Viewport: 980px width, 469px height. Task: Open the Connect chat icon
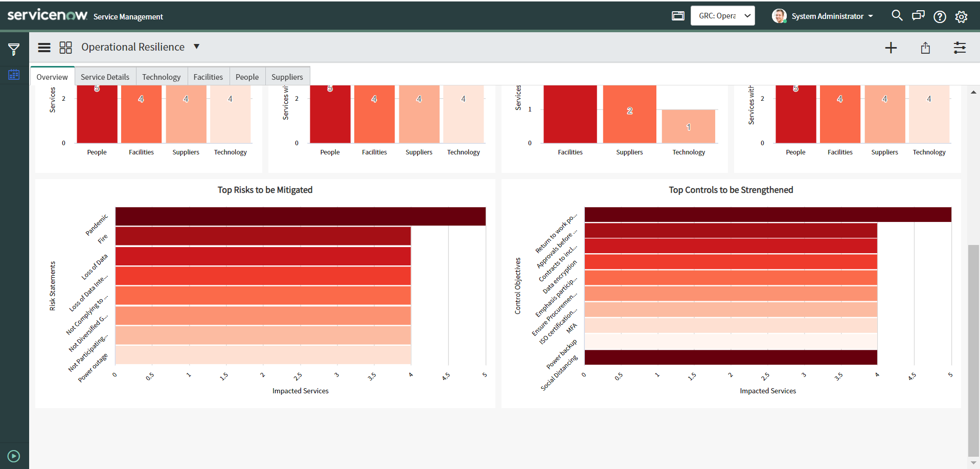click(918, 16)
